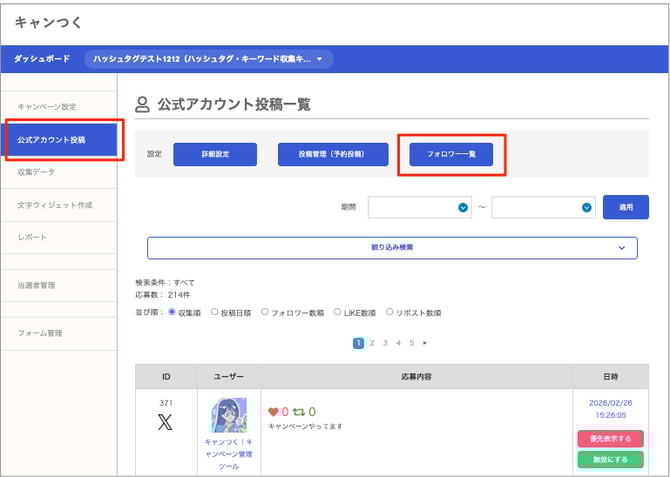Expand the 絞り込み検索 filter panel
The image size is (670, 477).
(x=392, y=247)
